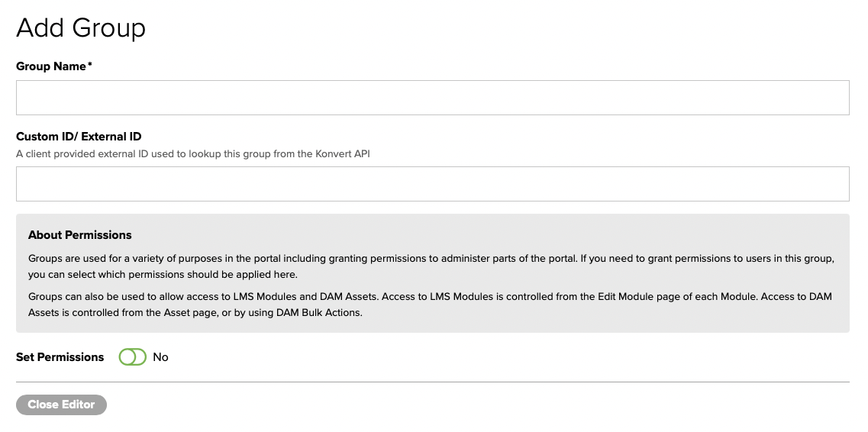Click the Group Name field label
Screen dimensions: 868x432
51,66
